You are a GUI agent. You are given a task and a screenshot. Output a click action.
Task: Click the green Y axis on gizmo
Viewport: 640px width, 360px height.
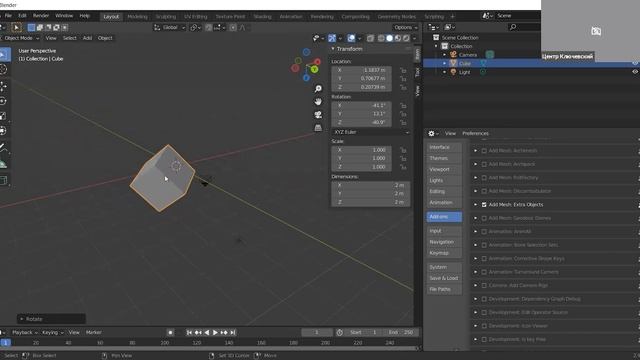(x=314, y=69)
